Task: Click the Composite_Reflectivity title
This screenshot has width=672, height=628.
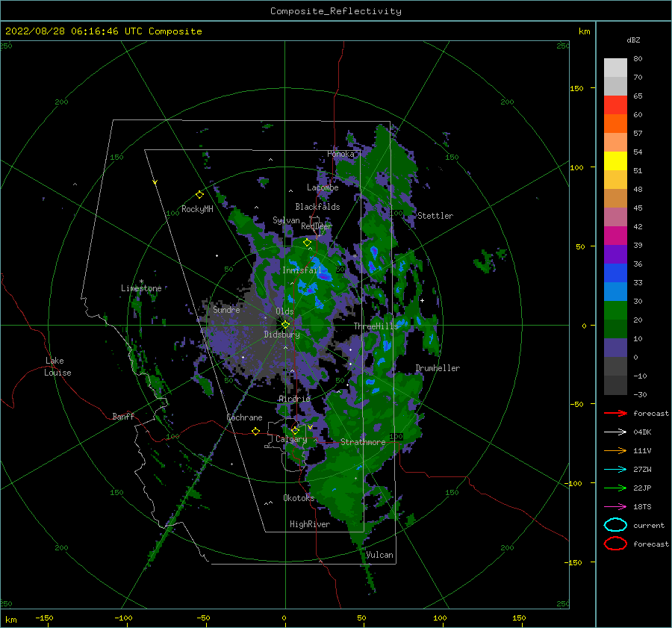Action: [x=336, y=11]
